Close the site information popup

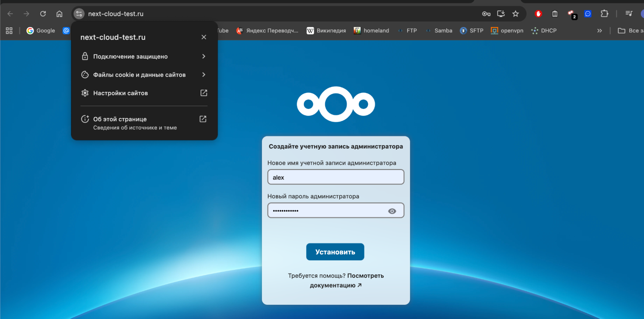tap(204, 37)
